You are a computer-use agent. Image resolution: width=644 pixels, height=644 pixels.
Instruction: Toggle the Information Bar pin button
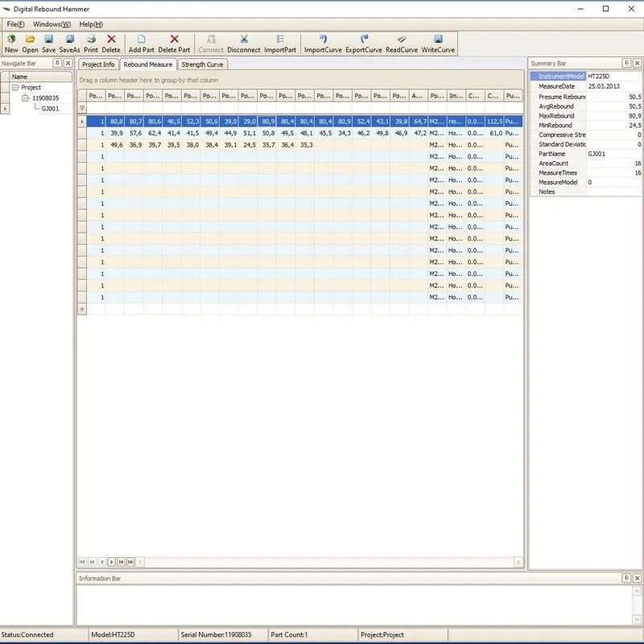pyautogui.click(x=625, y=578)
